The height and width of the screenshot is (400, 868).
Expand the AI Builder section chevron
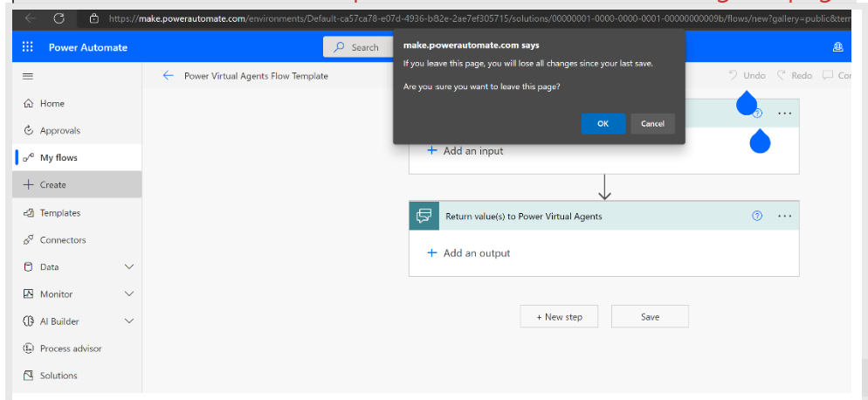click(129, 321)
